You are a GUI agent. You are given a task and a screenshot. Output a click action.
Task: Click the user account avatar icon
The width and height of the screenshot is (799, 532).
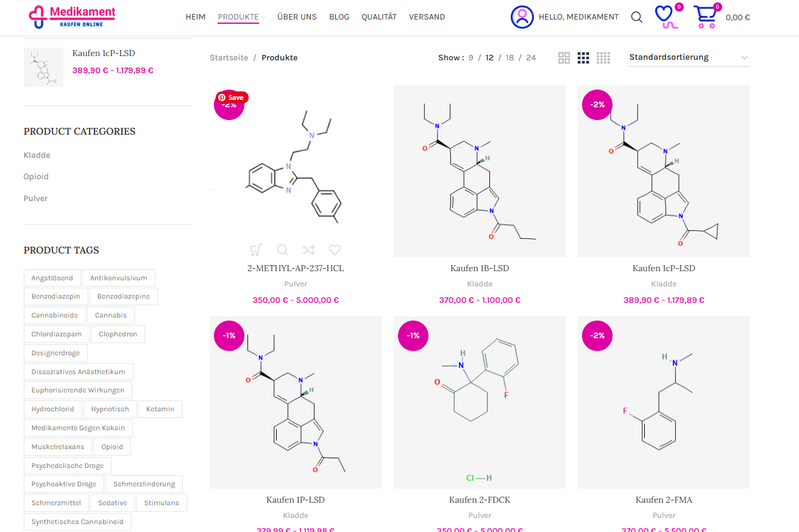pyautogui.click(x=522, y=17)
